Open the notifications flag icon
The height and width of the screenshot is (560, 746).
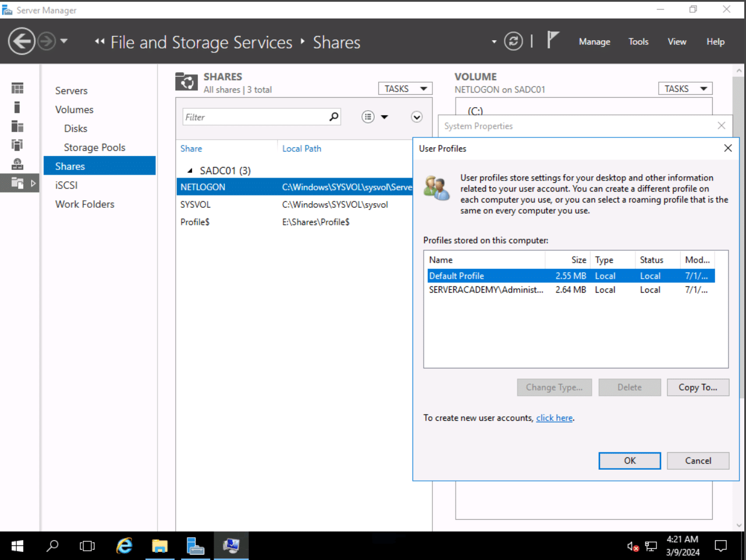click(x=552, y=40)
